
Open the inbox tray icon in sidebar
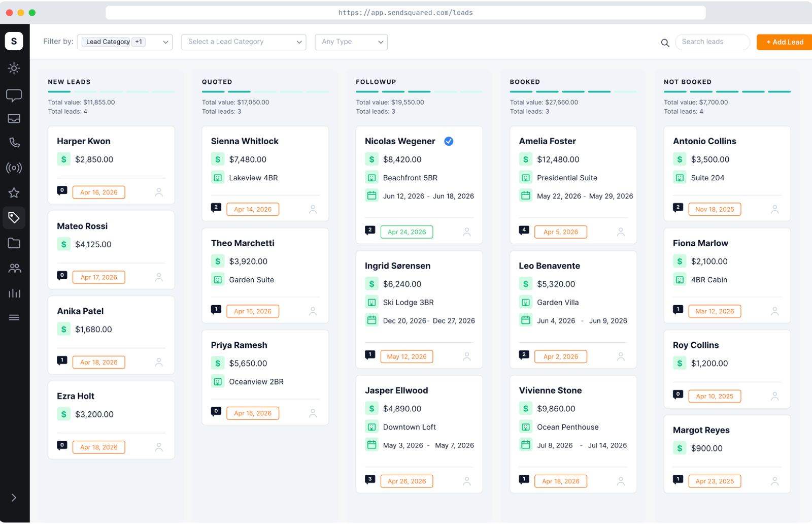click(x=14, y=119)
